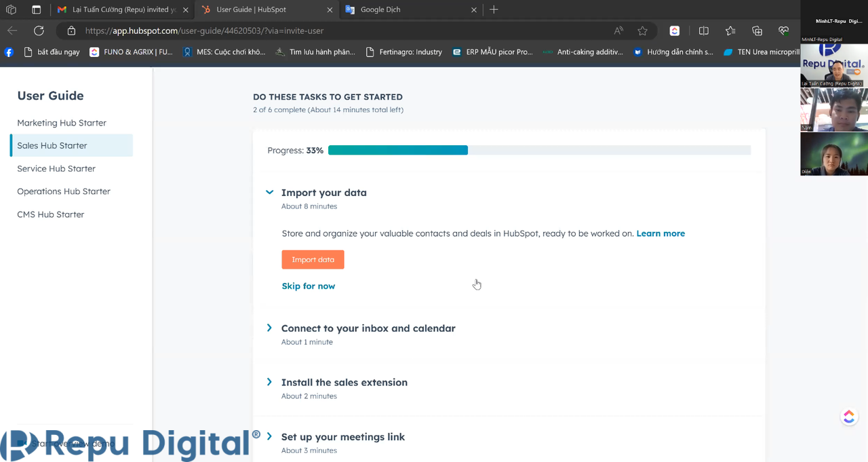Open browser collections

click(x=757, y=31)
